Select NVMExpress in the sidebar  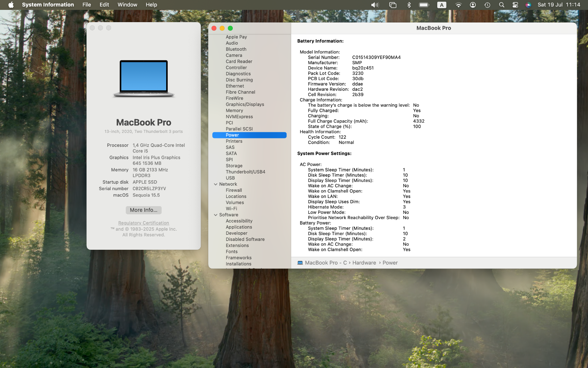(x=239, y=117)
